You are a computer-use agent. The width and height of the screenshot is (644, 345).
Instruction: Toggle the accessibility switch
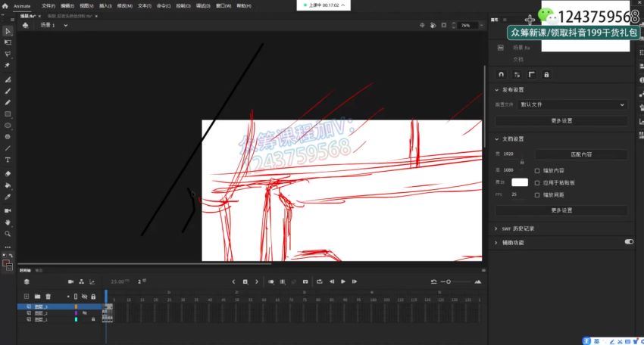(x=629, y=241)
